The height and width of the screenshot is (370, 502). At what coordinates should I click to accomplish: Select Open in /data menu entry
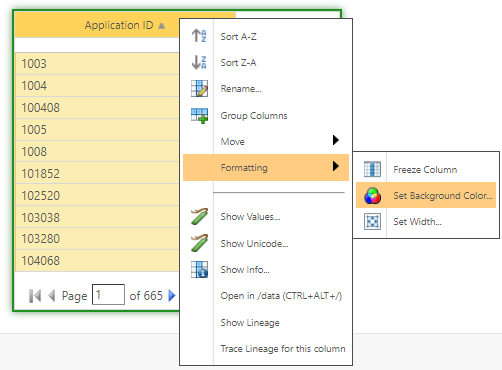coord(281,296)
